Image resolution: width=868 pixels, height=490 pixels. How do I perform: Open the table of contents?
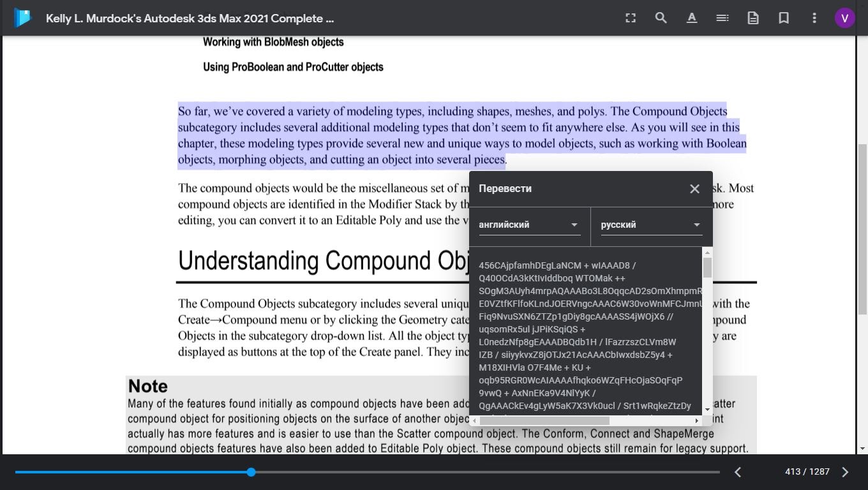pyautogui.click(x=722, y=18)
